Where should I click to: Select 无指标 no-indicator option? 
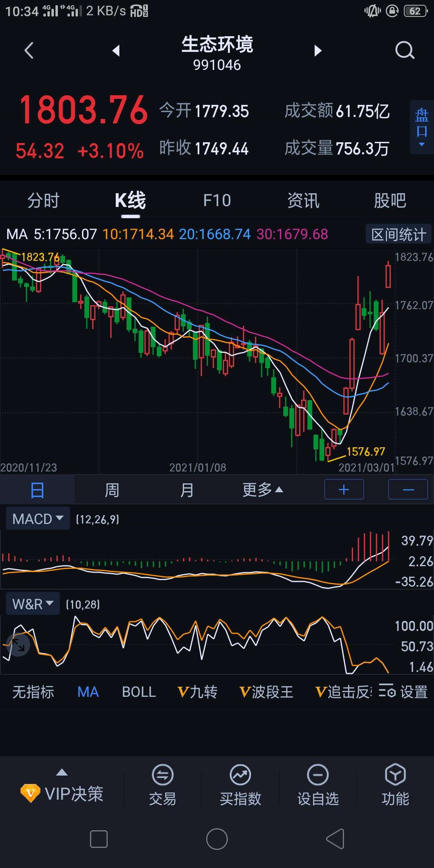[x=33, y=692]
